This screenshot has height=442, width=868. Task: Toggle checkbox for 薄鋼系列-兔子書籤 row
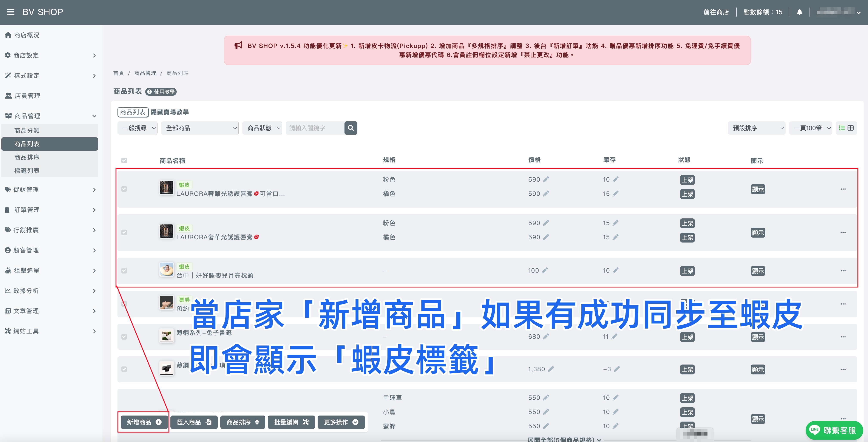[x=124, y=337]
